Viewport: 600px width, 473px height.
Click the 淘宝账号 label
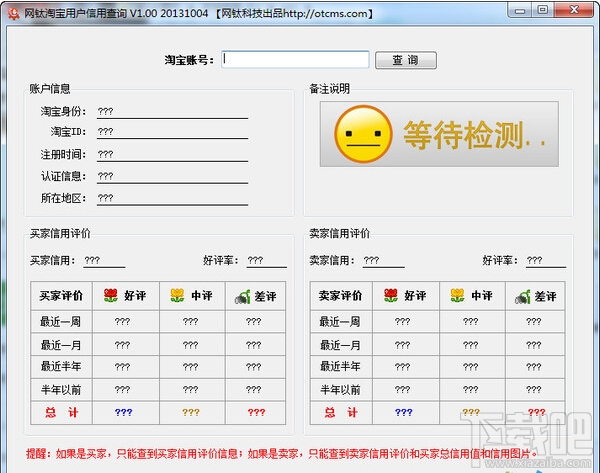click(x=189, y=60)
